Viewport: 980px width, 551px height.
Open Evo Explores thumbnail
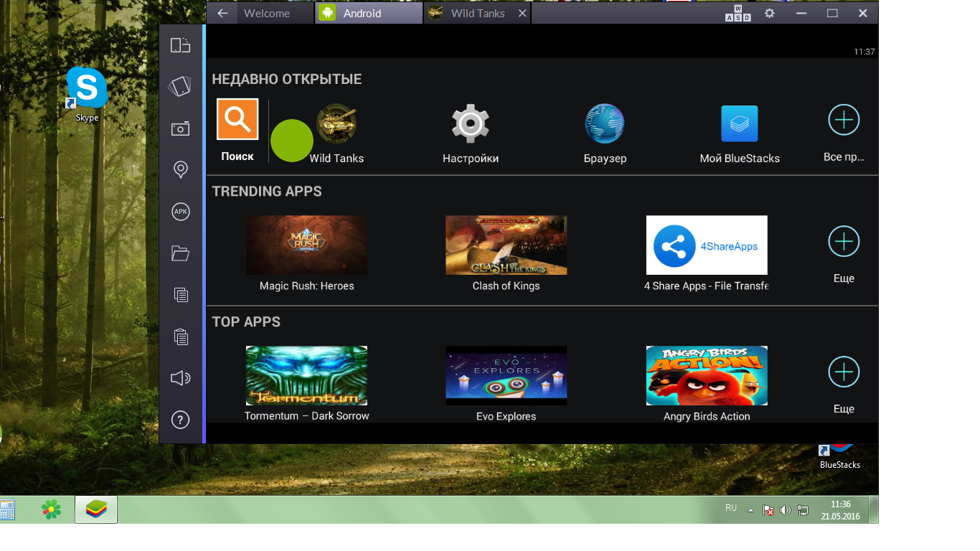click(x=506, y=375)
